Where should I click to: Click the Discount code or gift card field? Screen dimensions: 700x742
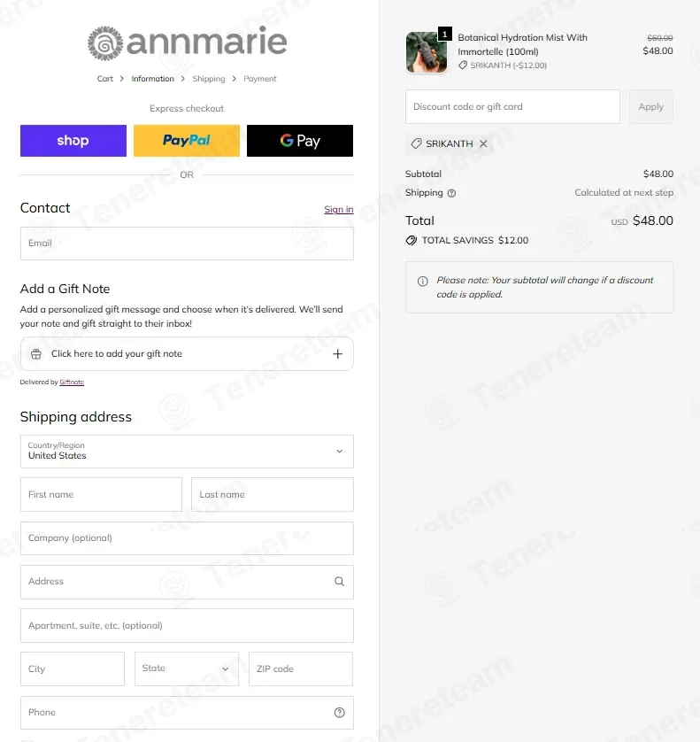(512, 106)
